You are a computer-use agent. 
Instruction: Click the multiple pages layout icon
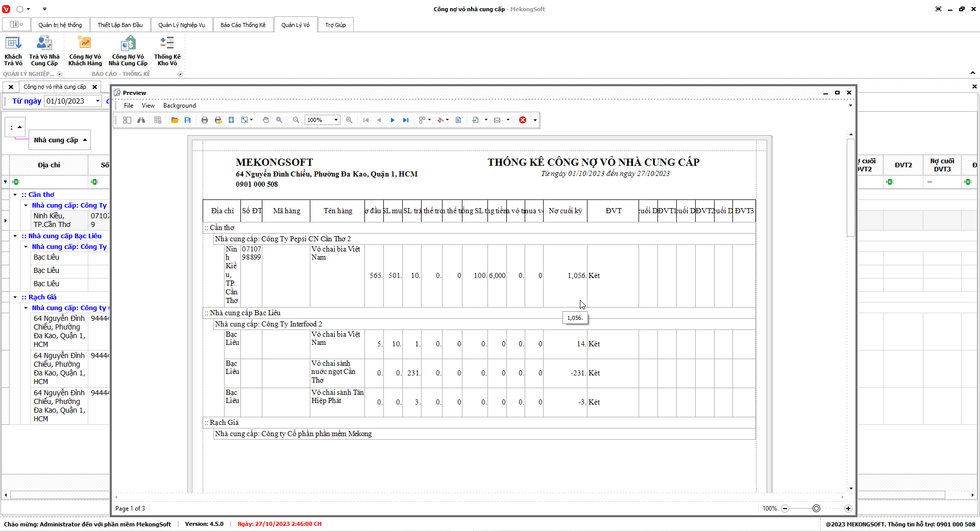point(422,120)
